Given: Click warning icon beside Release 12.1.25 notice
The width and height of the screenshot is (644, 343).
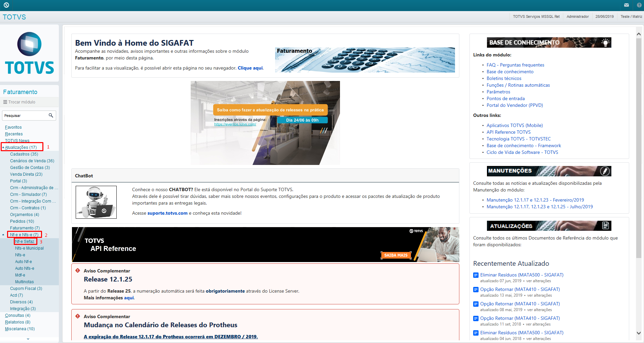Looking at the screenshot, I should 78,270.
